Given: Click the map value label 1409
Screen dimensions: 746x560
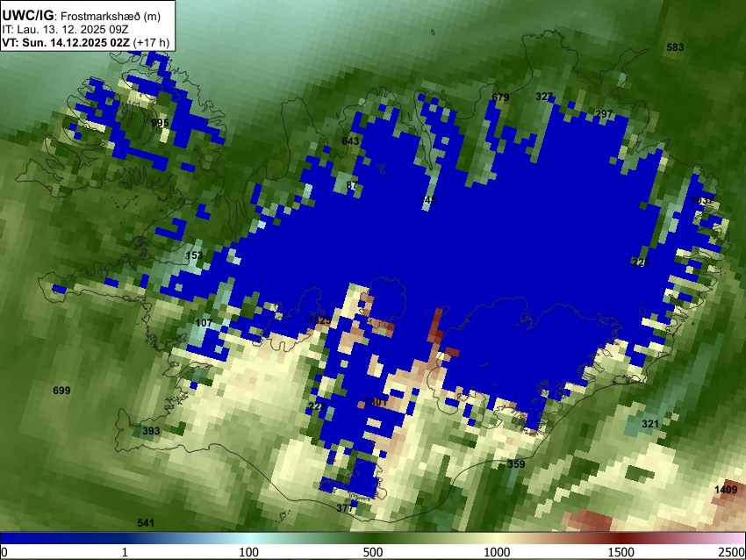Looking at the screenshot, I should (726, 490).
